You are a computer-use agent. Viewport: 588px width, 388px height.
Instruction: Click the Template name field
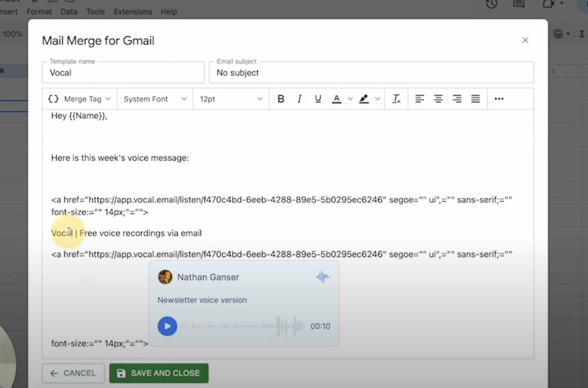click(123, 72)
